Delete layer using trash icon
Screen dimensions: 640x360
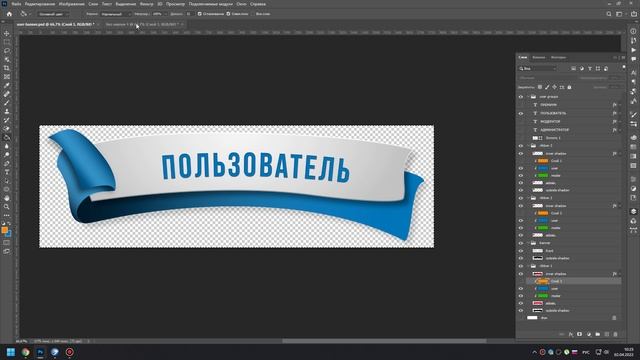tap(616, 334)
